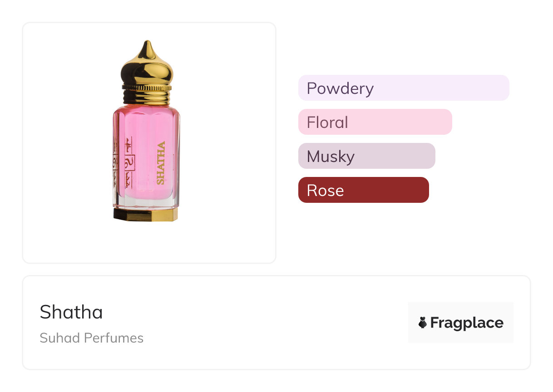This screenshot has width=553, height=392.
Task: Open the Shatha perfume title
Action: tap(71, 312)
